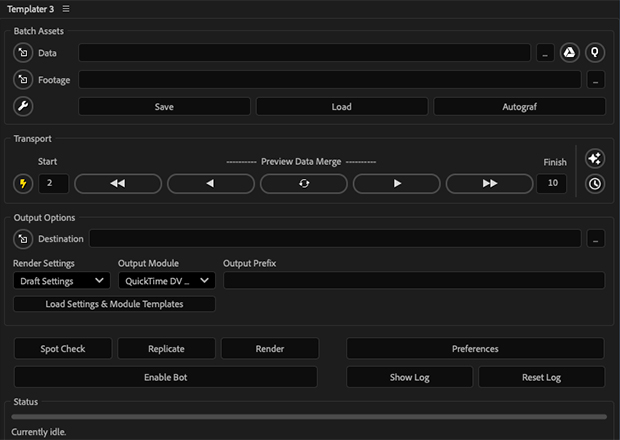Viewport: 620px width, 440px height.
Task: Click the Destination folder link icon
Action: [23, 239]
